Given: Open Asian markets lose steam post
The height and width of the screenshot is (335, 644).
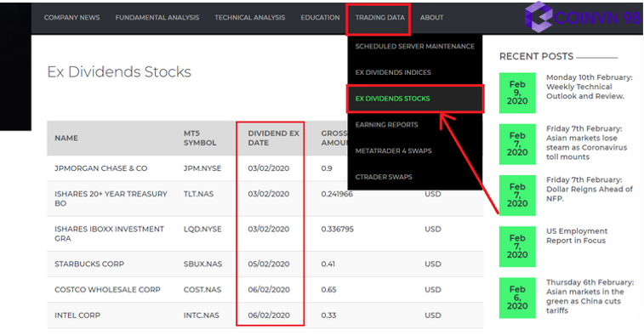Looking at the screenshot, I should point(586,143).
